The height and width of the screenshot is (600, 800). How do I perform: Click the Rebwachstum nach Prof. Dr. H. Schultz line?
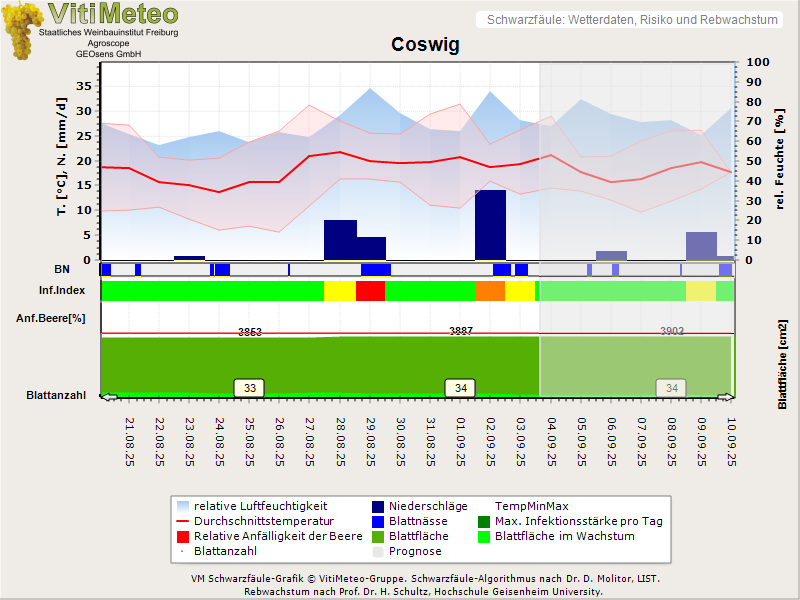tap(423, 592)
